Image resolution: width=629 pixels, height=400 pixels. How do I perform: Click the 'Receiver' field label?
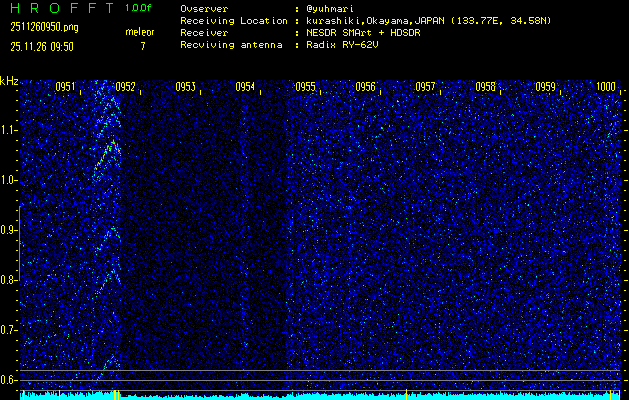coord(204,33)
